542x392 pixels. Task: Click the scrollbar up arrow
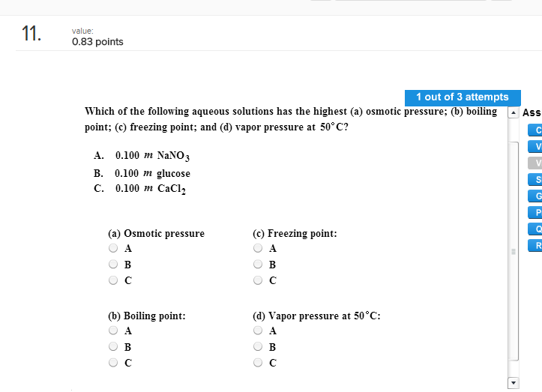514,112
